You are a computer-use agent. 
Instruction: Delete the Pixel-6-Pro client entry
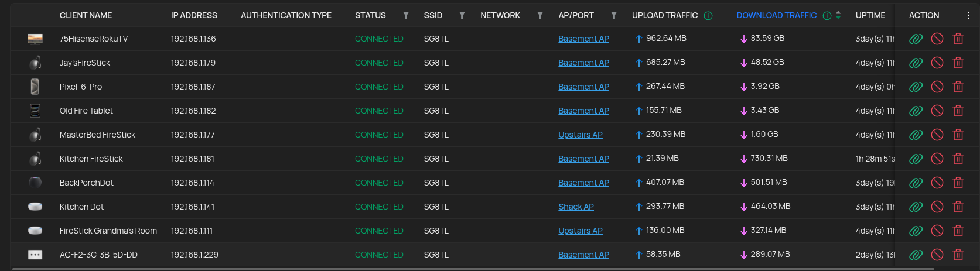point(958,87)
